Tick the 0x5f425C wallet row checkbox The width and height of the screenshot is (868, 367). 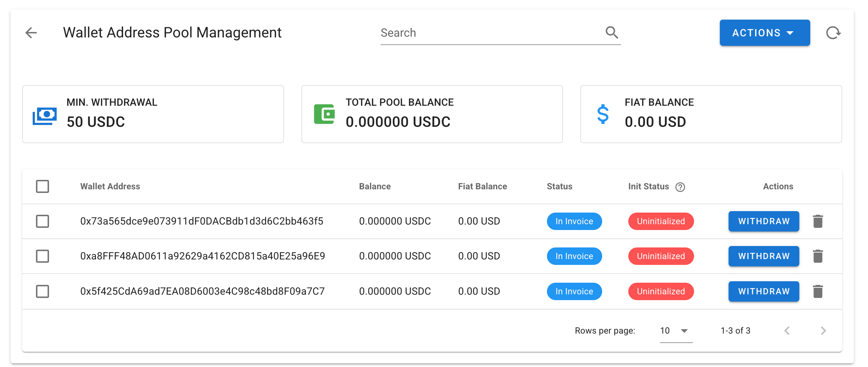pyautogui.click(x=42, y=291)
